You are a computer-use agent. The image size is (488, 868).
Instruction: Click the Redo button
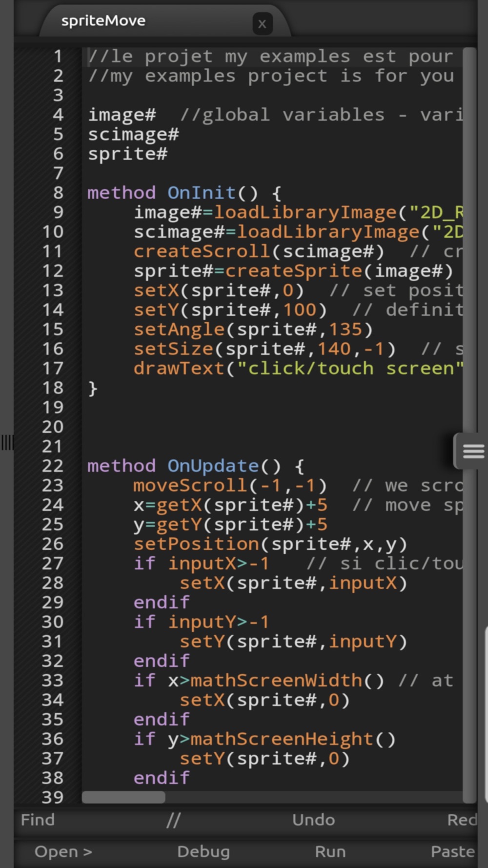[x=462, y=820]
